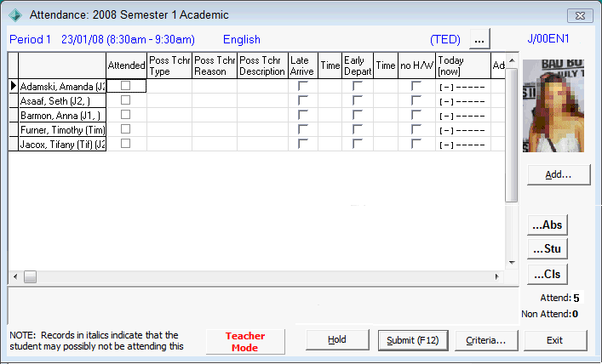This screenshot has width=602, height=364.
Task: Click the Exit button
Action: tap(555, 340)
